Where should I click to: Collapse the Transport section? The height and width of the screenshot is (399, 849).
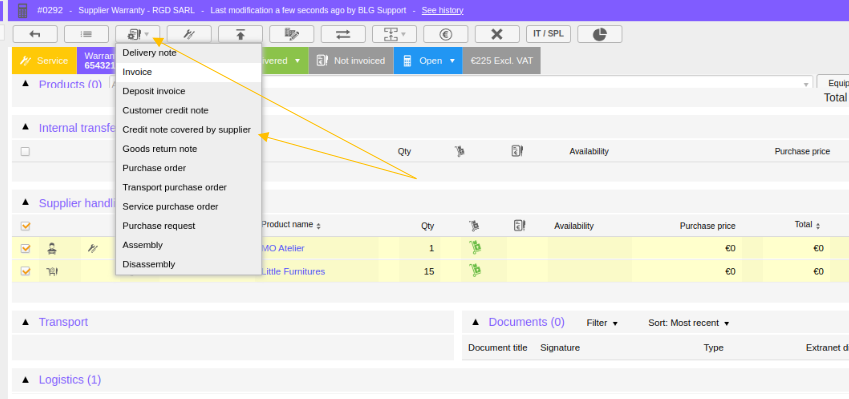25,322
